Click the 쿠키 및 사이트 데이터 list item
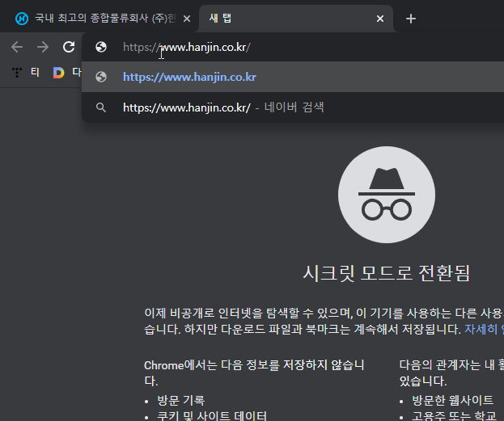The height and width of the screenshot is (421, 504). tap(212, 416)
